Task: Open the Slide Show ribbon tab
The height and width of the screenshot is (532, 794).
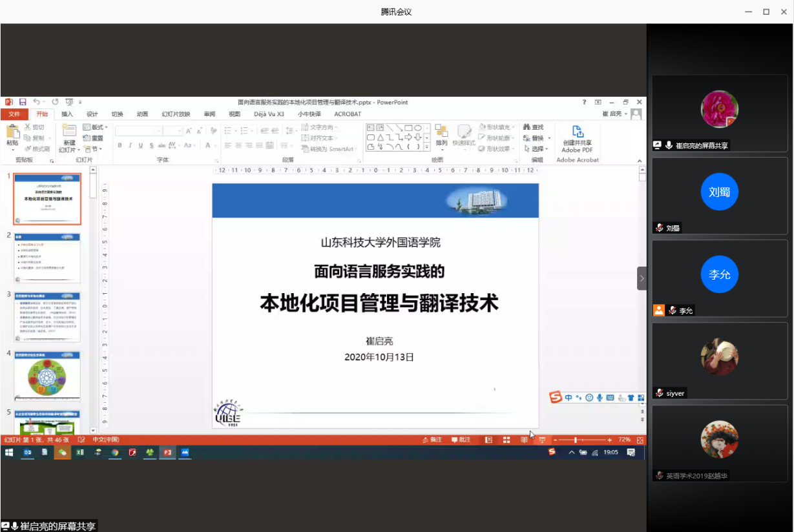Action: [x=176, y=114]
